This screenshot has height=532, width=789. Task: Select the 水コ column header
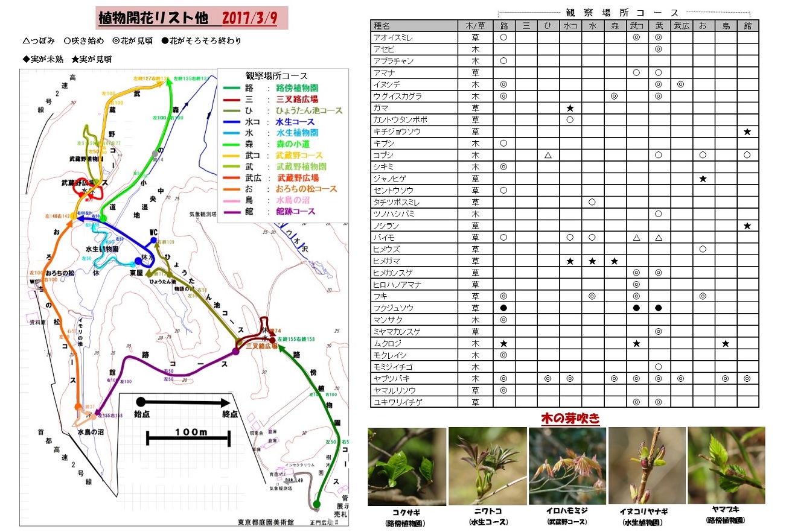pyautogui.click(x=570, y=26)
